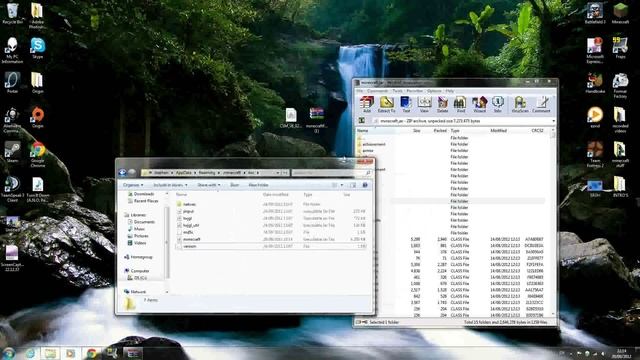Expand the arrow after AppData in breadcrumb

click(195, 173)
